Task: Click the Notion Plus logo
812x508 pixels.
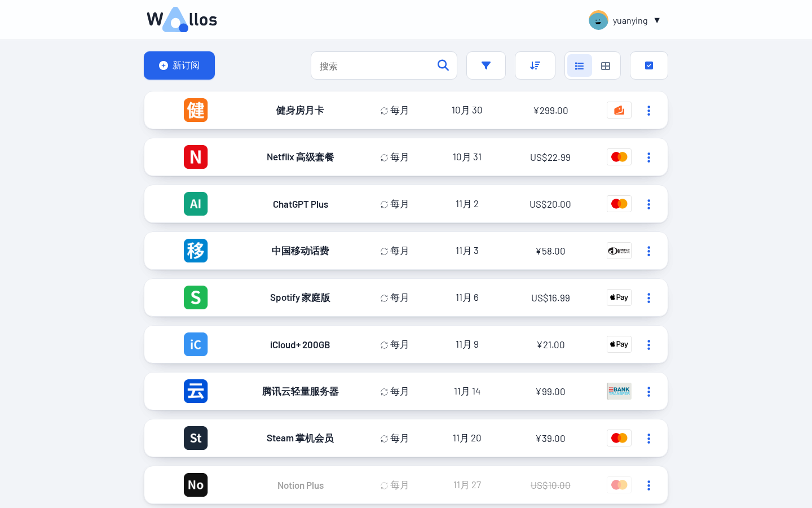Action: 196,485
